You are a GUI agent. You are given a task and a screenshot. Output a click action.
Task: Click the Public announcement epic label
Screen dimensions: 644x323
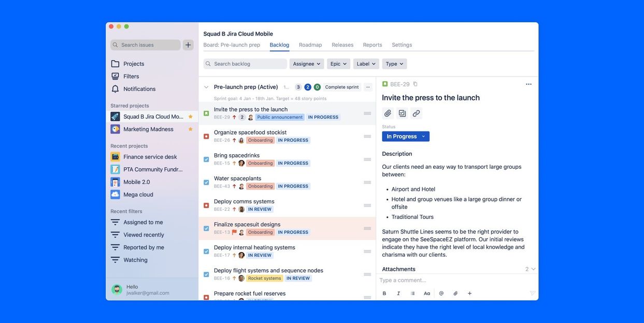[280, 118]
